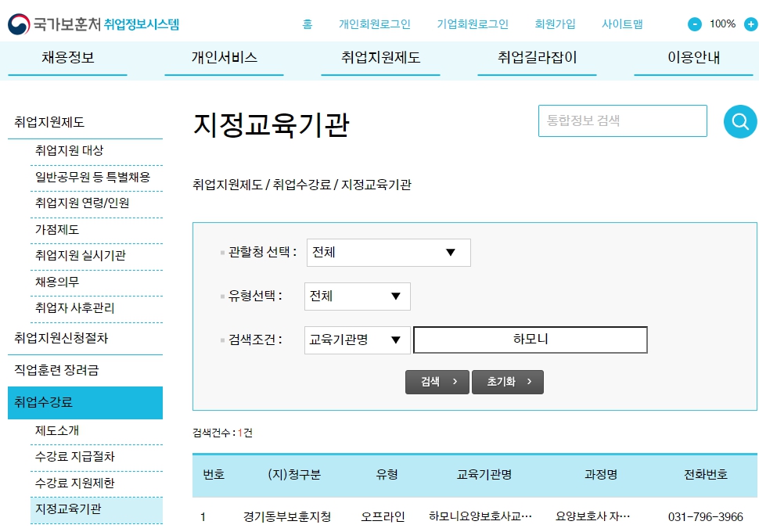
Task: Navigate to 사이트맵 link
Action: [x=622, y=24]
